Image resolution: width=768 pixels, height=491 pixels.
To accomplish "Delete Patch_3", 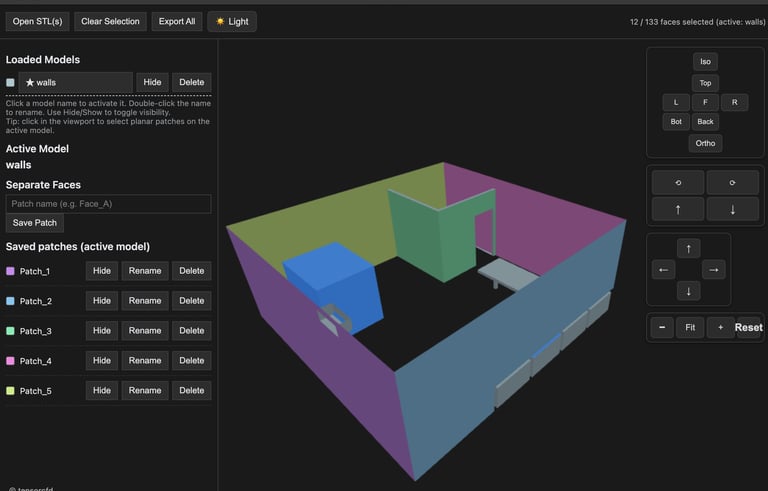I will pyautogui.click(x=192, y=331).
